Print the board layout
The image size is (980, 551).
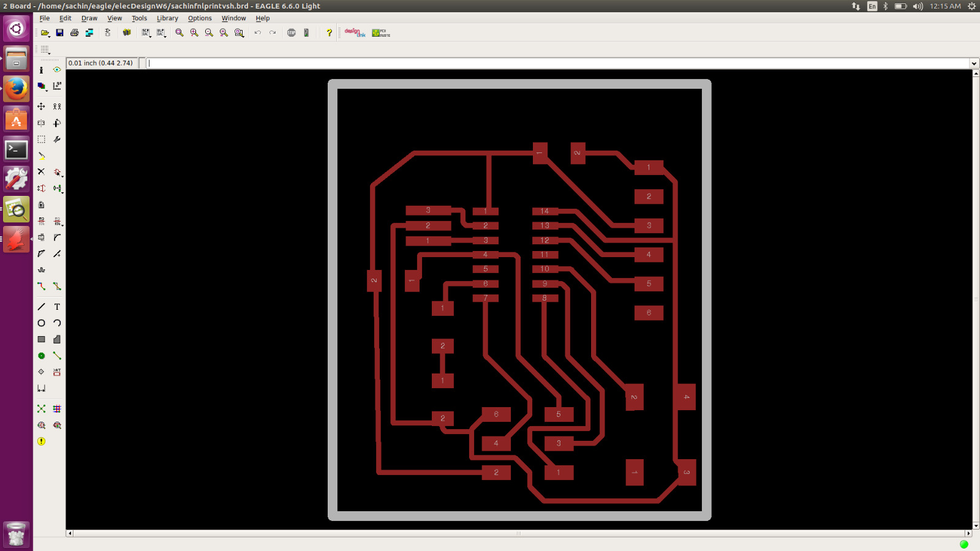(74, 32)
